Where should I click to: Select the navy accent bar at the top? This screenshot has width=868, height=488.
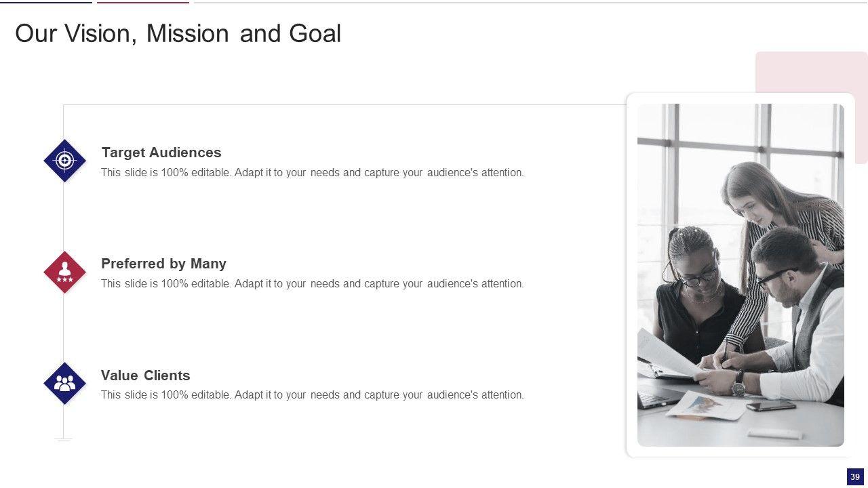46,2
